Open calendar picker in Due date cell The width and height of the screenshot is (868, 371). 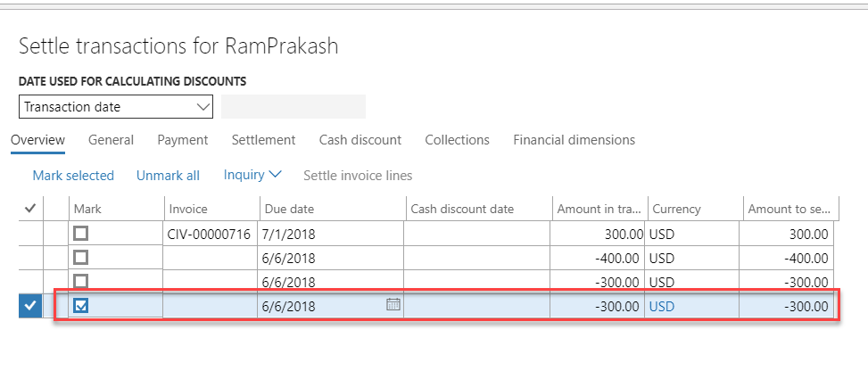pos(393,304)
